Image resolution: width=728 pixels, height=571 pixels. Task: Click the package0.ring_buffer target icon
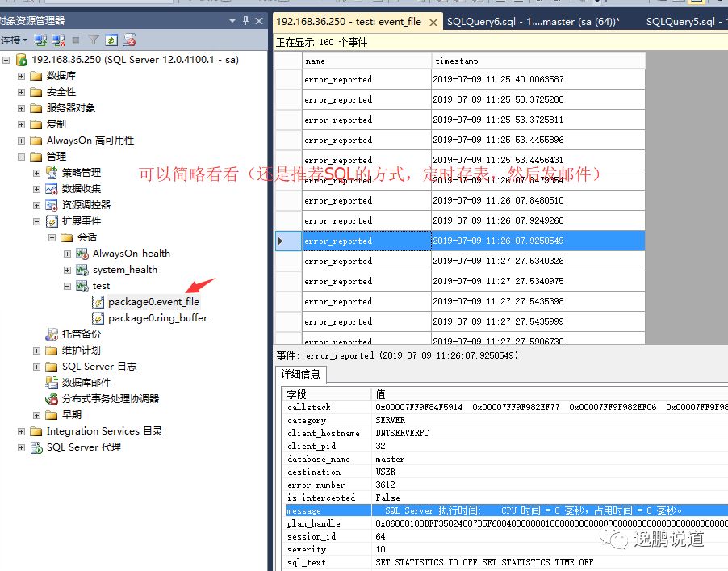click(x=98, y=318)
